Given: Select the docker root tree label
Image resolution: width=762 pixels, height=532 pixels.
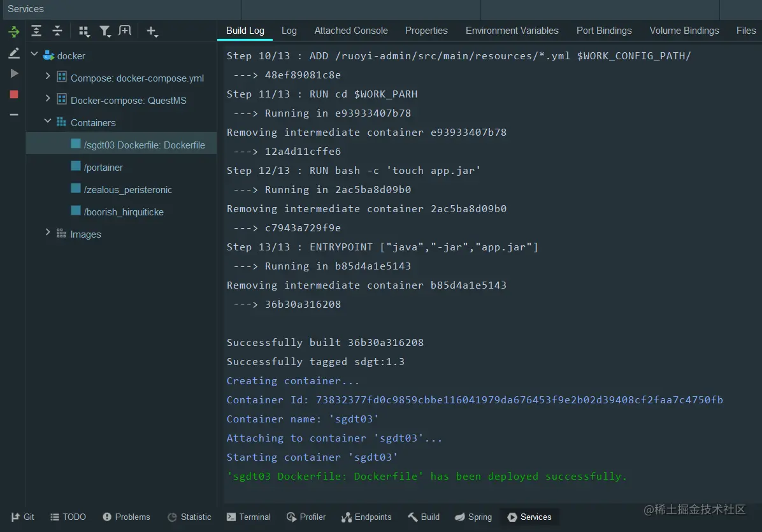Looking at the screenshot, I should tap(71, 56).
